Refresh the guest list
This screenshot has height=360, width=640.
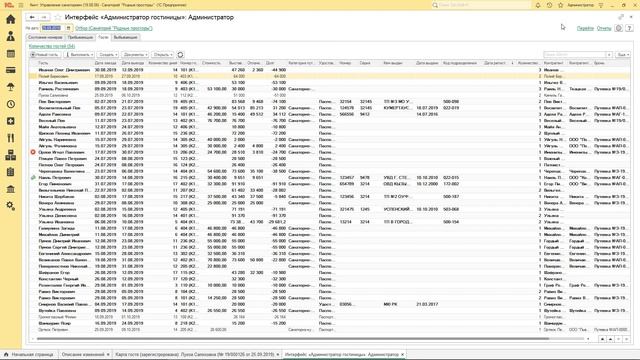point(180,54)
